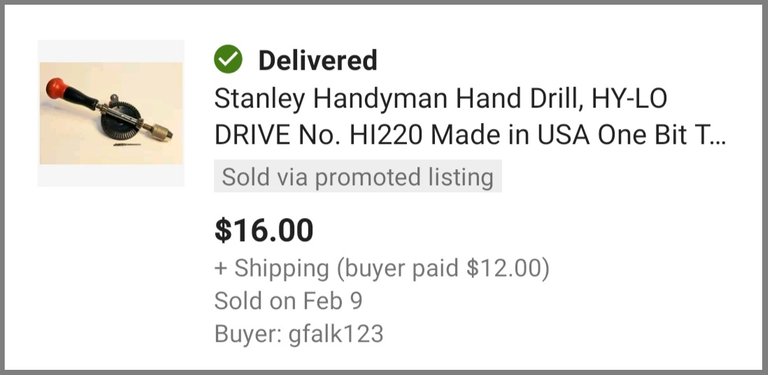Viewport: 768px width, 375px height.
Task: Select the $16.00 sale price
Action: [264, 230]
